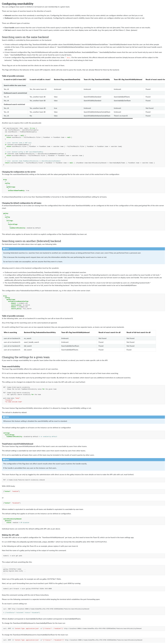Click 'Searching users on another (federated) backend' heading
The width and height of the screenshot is (167, 644).
32,241
